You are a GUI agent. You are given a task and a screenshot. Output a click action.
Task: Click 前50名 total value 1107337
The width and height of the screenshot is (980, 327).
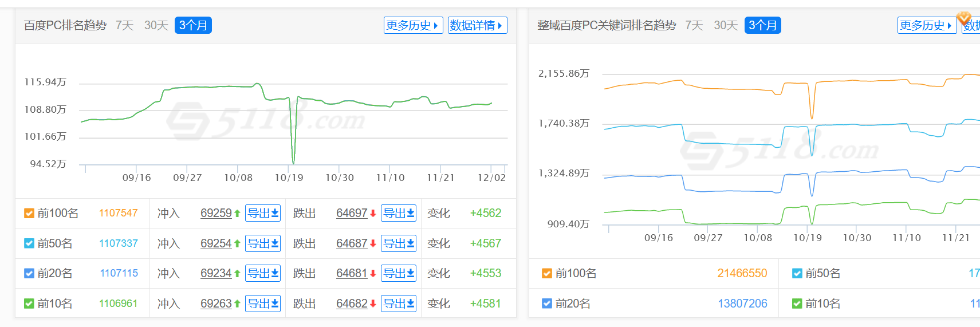(118, 243)
